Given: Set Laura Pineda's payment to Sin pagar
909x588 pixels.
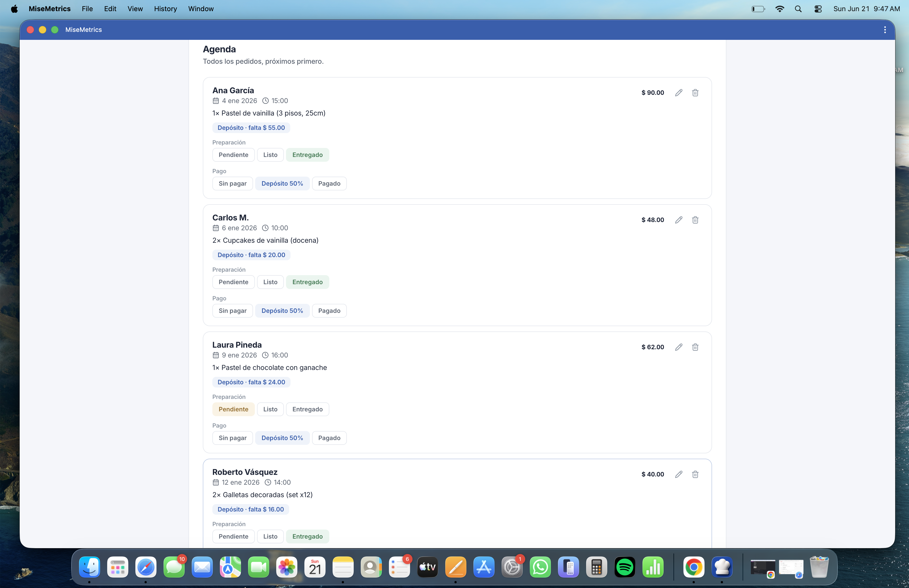Looking at the screenshot, I should [232, 438].
